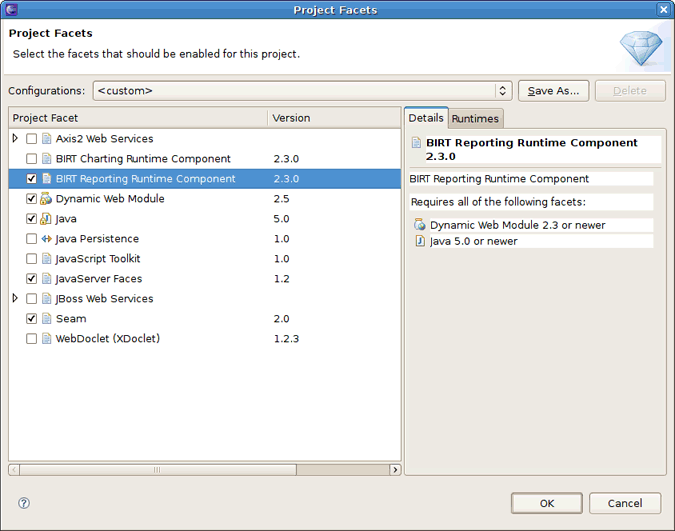Expand the Axis2 Web Services tree node

[x=15, y=138]
